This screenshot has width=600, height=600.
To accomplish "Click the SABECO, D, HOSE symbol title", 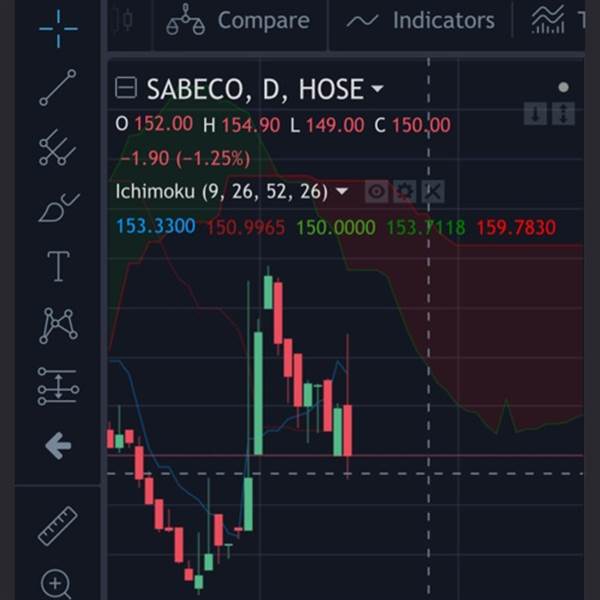I will [255, 89].
